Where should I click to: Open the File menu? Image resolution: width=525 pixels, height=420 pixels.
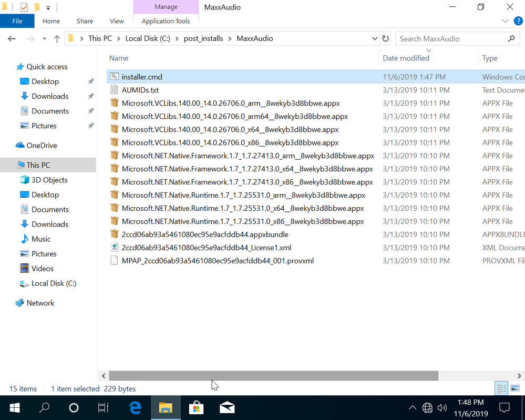pos(17,21)
